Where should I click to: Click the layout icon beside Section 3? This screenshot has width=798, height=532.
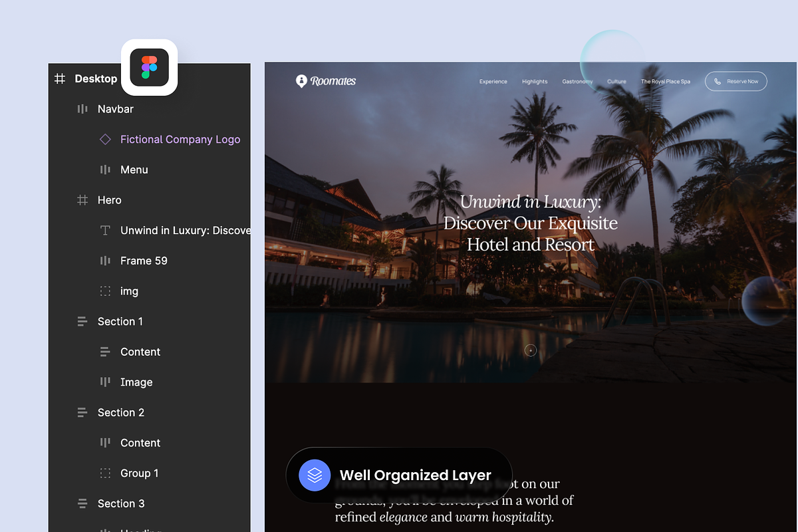[x=82, y=504]
